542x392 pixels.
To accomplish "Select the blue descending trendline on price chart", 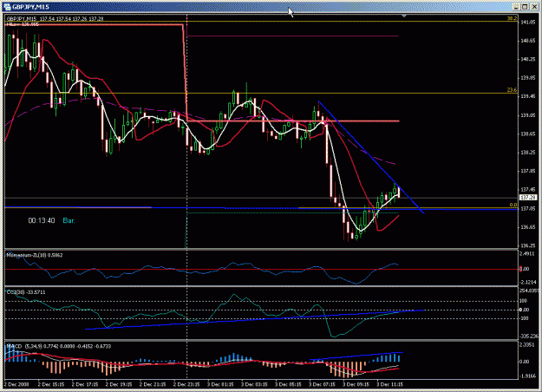I will [371, 157].
